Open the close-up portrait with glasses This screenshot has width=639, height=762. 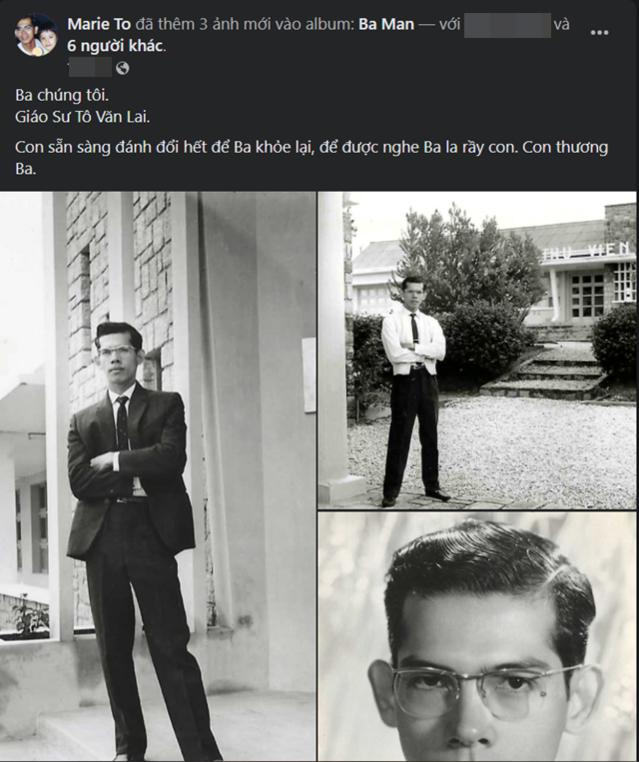tap(477, 637)
